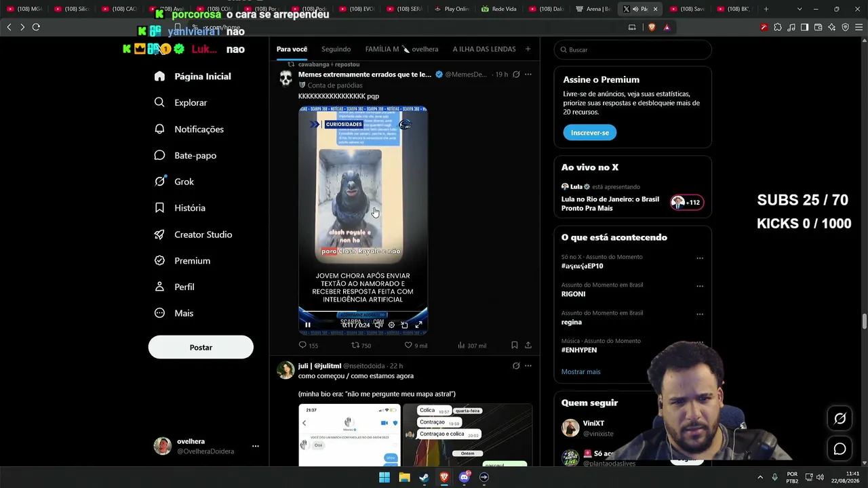Open Brave Wallet
Screen dimensions: 868x488
click(x=818, y=27)
